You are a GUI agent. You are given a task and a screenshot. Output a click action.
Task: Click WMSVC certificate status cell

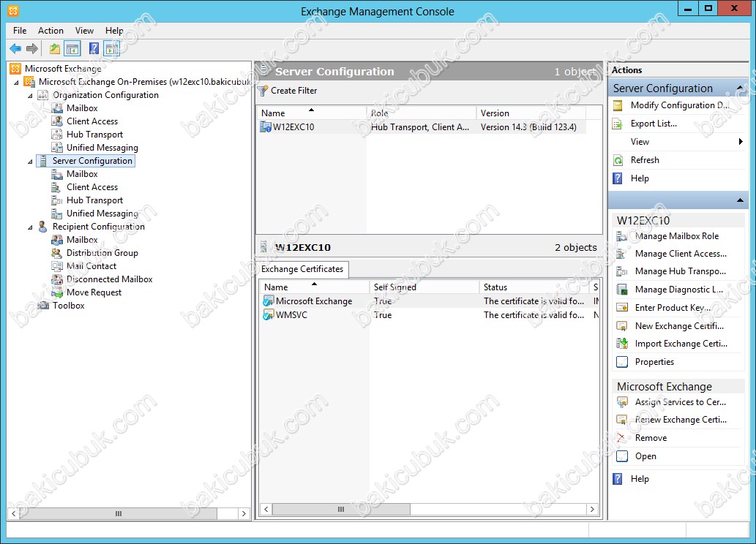(534, 315)
